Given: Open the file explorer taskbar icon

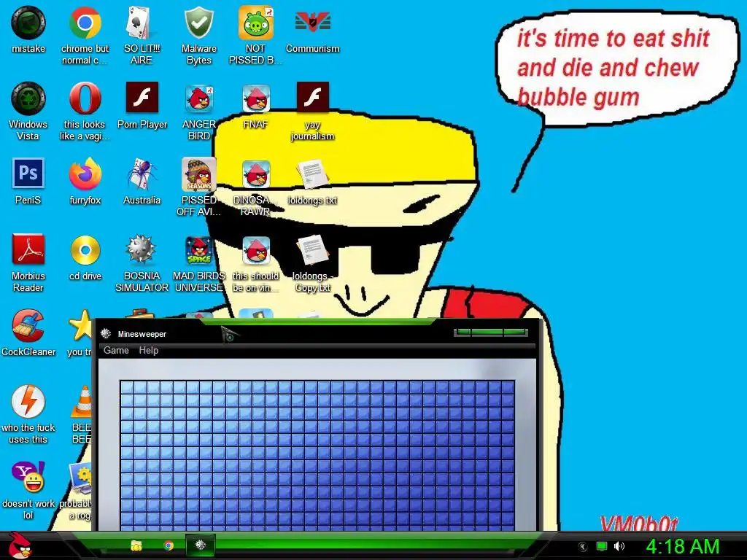Looking at the screenshot, I should [136, 545].
